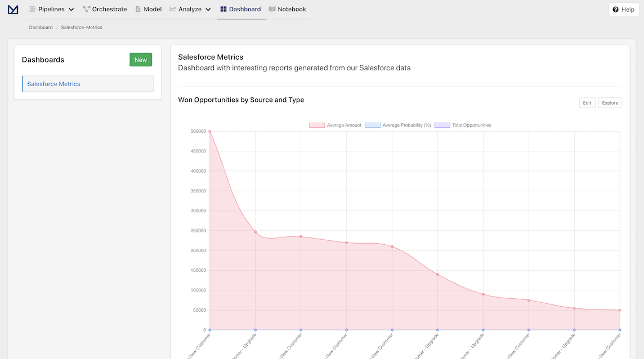Click the Pipelines hamburger icon
Image resolution: width=644 pixels, height=359 pixels.
32,9
